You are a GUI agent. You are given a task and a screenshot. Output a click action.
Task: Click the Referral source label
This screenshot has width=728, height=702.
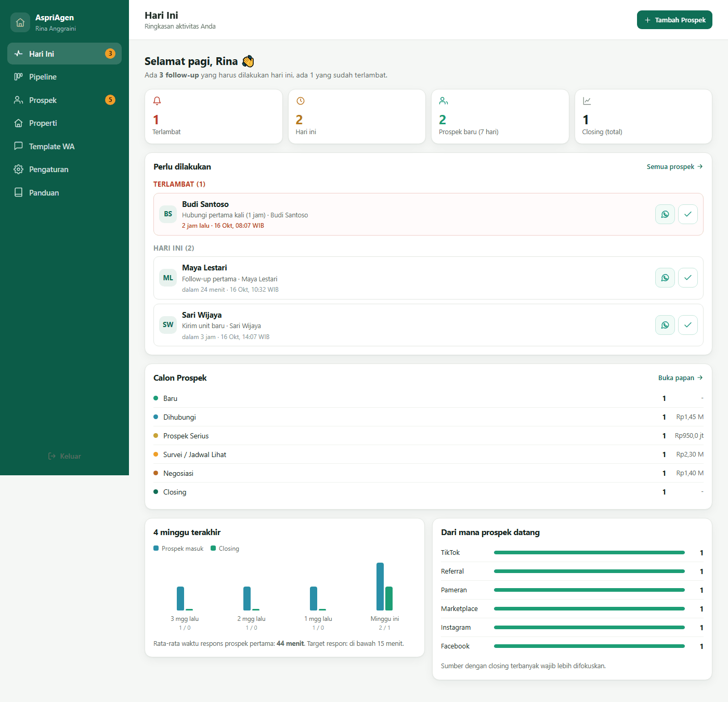pyautogui.click(x=452, y=571)
